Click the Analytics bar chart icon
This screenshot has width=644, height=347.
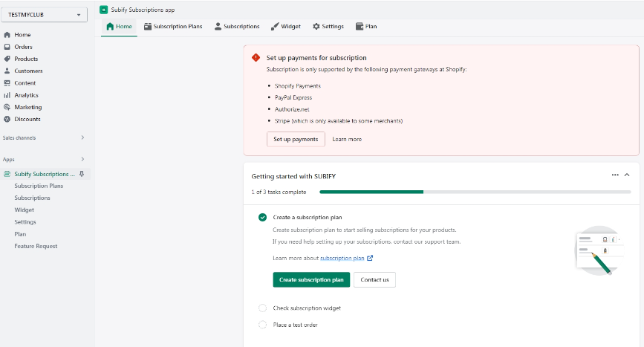click(7, 95)
